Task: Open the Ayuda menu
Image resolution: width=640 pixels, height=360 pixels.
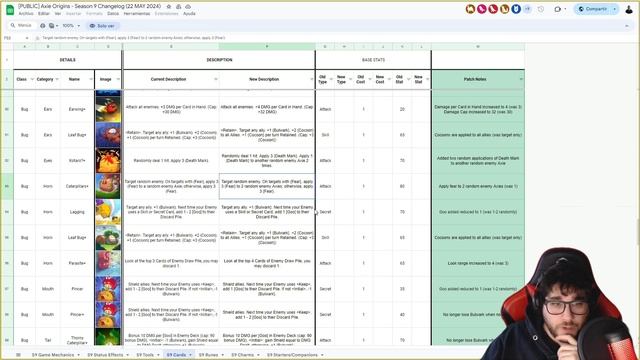Action: click(189, 13)
